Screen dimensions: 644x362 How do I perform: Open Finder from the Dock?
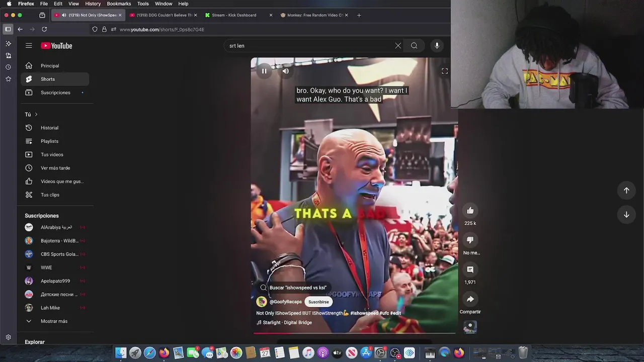[121, 353]
